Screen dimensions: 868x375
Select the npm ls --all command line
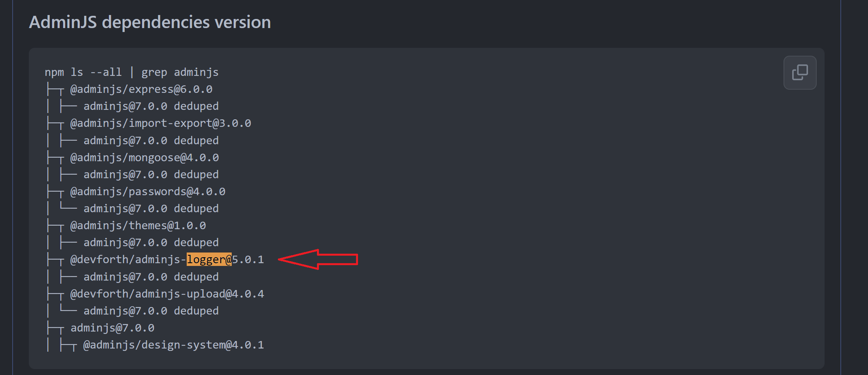(132, 72)
